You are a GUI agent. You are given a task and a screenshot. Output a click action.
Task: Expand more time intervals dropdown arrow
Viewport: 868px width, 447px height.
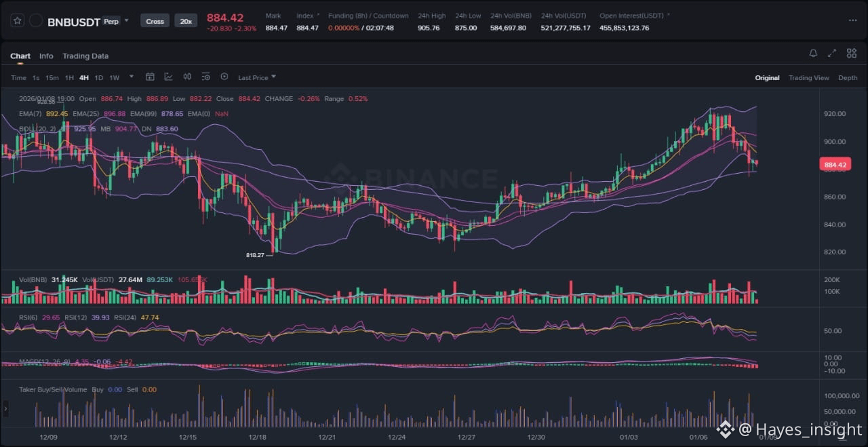[x=132, y=77]
